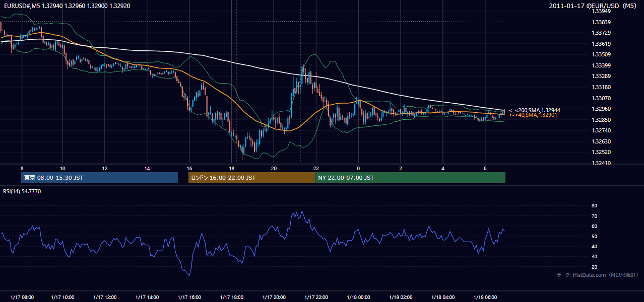The width and height of the screenshot is (644, 302).
Task: Select the London 16:00-22:00 JST session bar
Action: click(x=251, y=178)
